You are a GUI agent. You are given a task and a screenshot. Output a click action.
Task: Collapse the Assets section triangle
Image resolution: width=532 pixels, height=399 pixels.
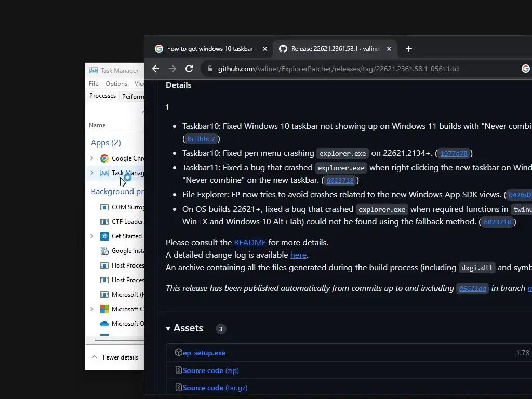point(168,329)
